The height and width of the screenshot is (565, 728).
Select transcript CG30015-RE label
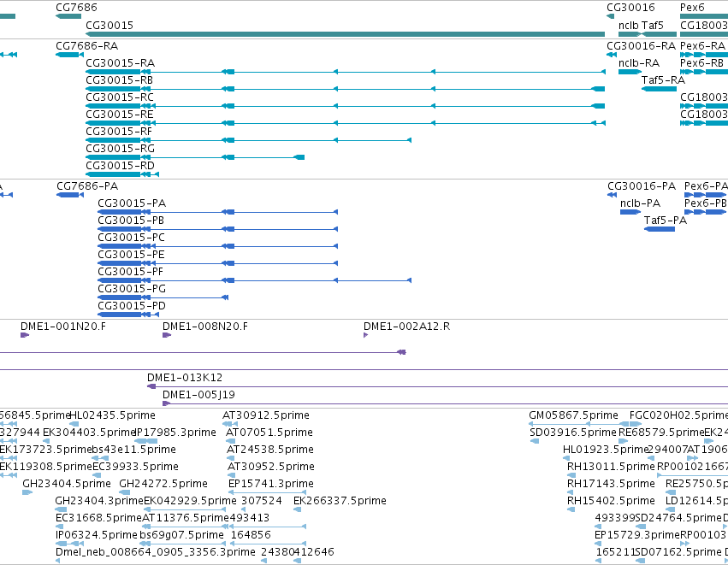point(119,115)
